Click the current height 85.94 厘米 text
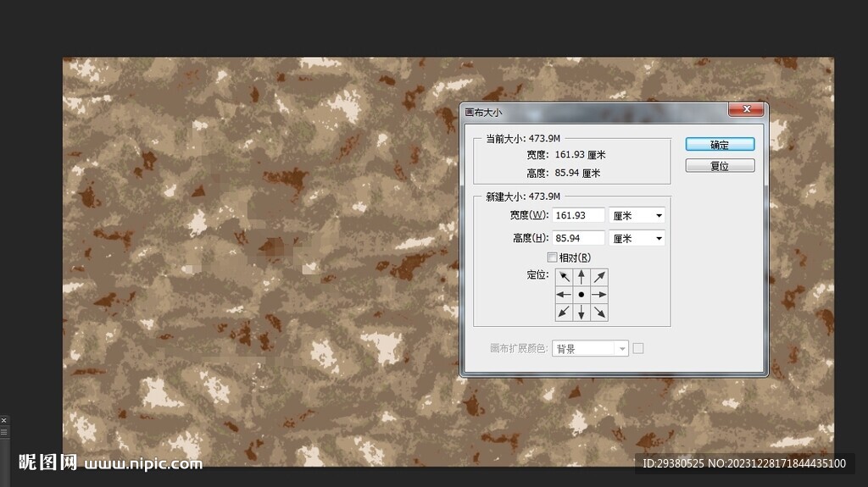Image resolution: width=868 pixels, height=487 pixels. pyautogui.click(x=577, y=174)
